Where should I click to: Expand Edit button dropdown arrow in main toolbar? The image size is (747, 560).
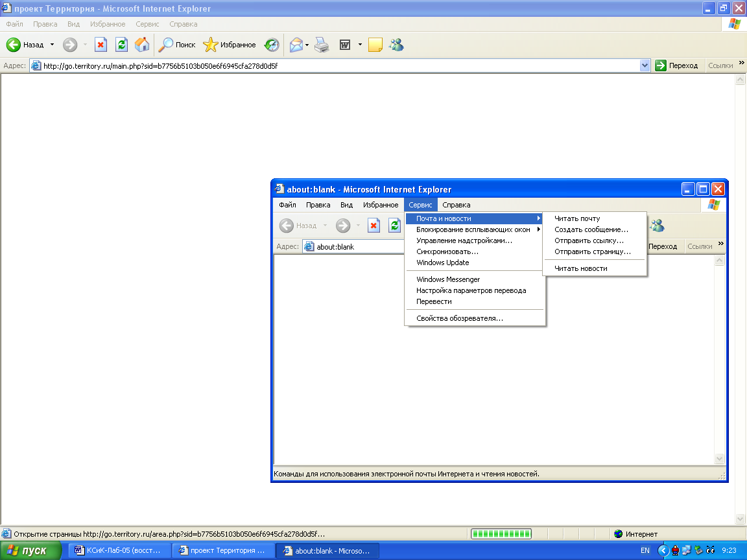(x=360, y=45)
